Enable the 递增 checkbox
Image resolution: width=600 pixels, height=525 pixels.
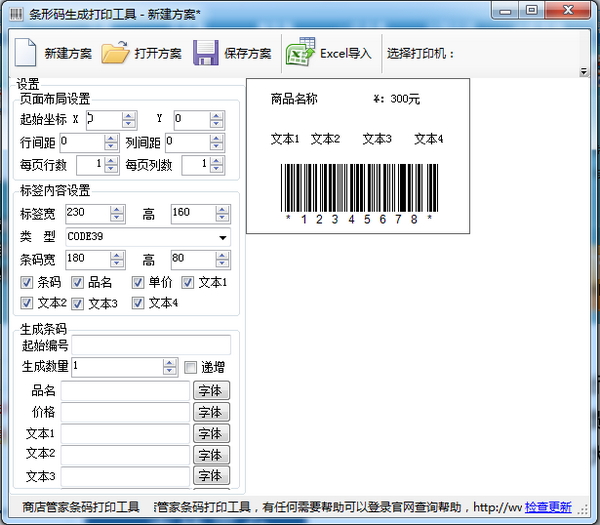(x=191, y=367)
